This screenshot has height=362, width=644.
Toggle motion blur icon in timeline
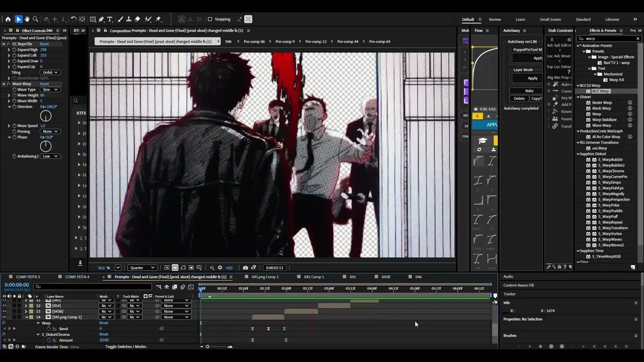point(183,287)
